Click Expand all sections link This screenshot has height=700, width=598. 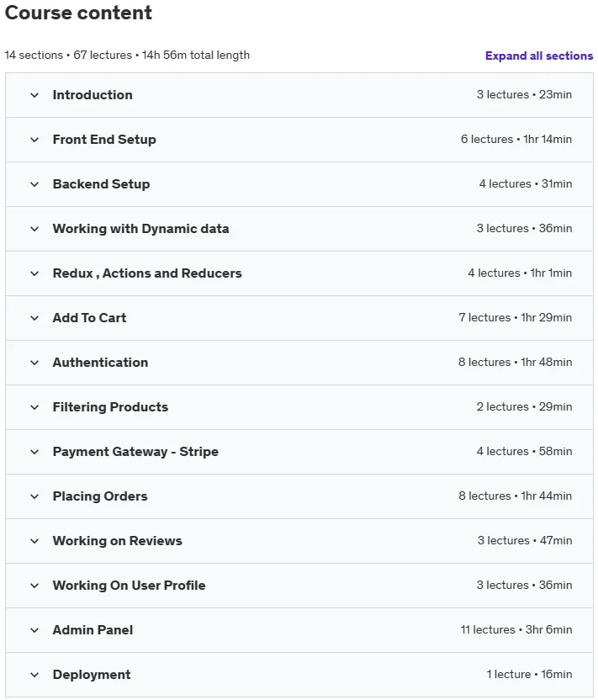point(539,56)
